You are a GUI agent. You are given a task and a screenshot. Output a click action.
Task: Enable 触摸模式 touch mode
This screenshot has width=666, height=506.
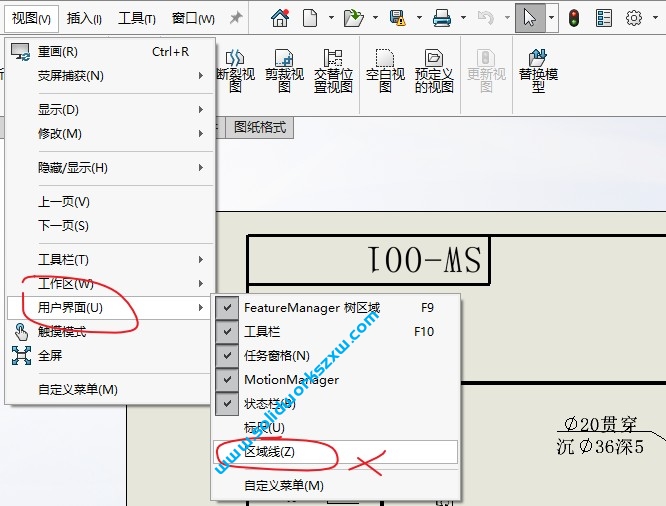pos(110,331)
